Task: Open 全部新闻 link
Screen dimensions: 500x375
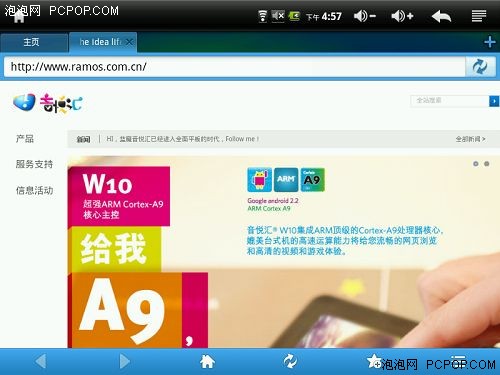Action: click(470, 139)
